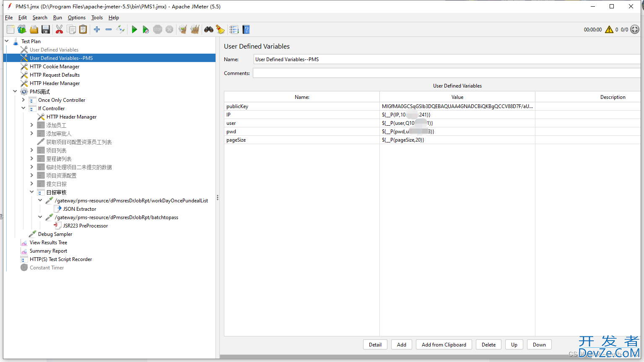Viewport: 644px width, 362px height.
Task: Create a new test plan from toolbar
Action: [x=10, y=29]
